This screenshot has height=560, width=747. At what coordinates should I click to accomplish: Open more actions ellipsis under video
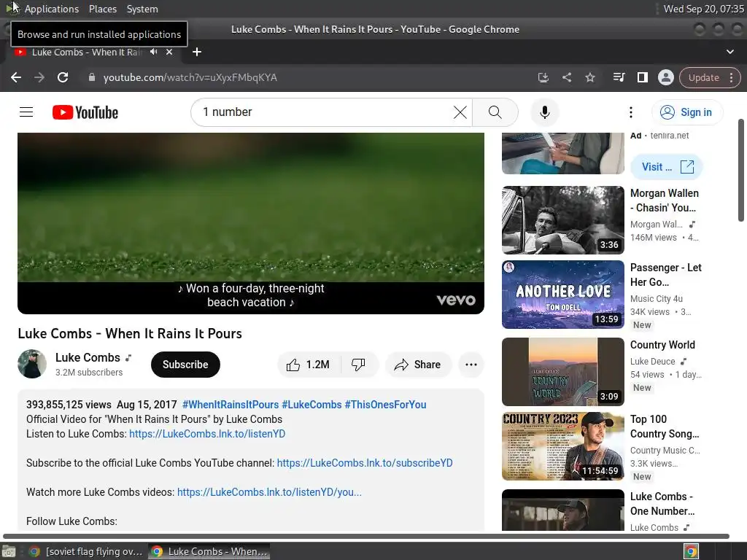471,365
